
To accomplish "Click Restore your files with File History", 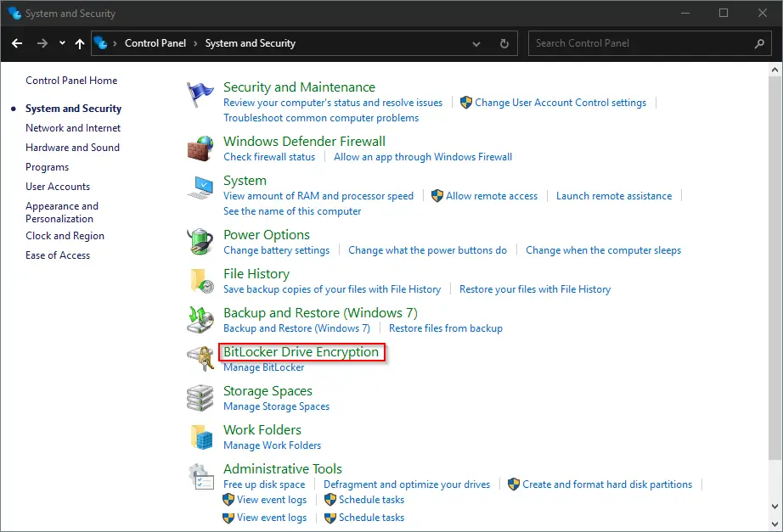I will tap(535, 289).
